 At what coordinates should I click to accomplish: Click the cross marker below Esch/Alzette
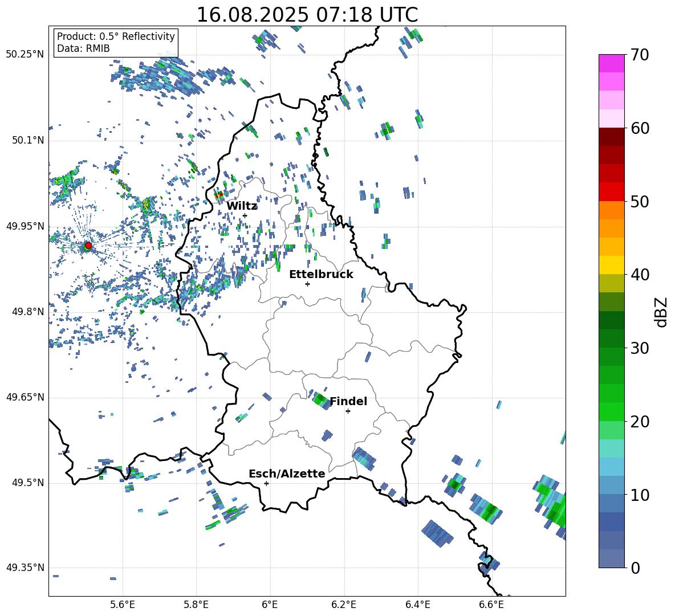(x=266, y=483)
